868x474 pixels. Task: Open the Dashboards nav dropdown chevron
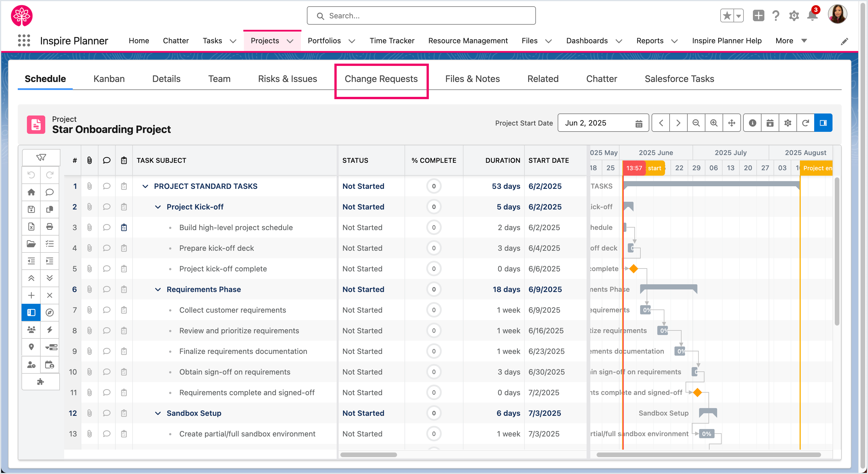[x=619, y=41]
